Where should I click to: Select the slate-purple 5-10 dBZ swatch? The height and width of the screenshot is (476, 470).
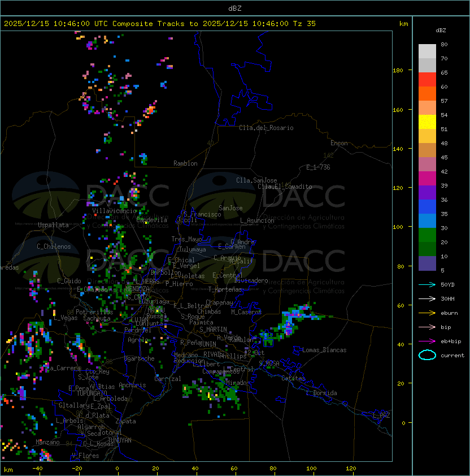pyautogui.click(x=427, y=263)
